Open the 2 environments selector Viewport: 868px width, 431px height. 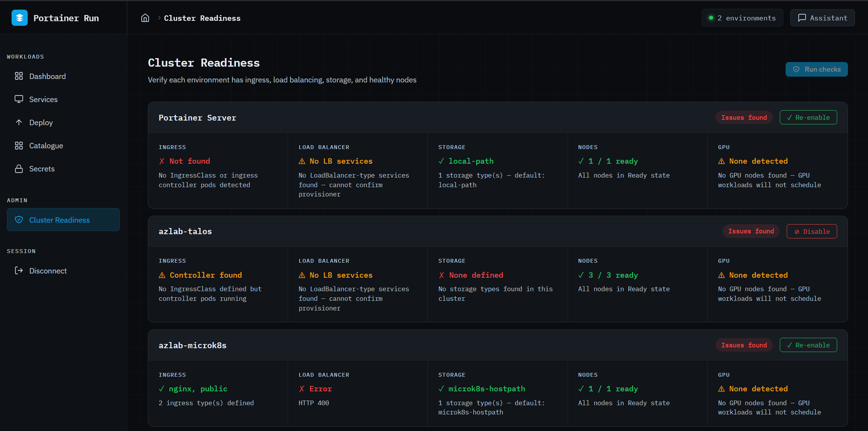(x=742, y=18)
